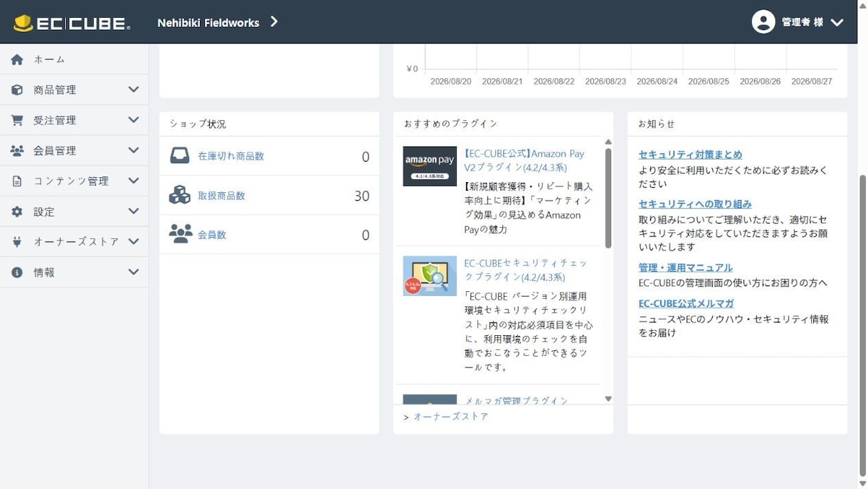Click the information circle icon
Screen dimensions: 868x489
[x=17, y=273]
